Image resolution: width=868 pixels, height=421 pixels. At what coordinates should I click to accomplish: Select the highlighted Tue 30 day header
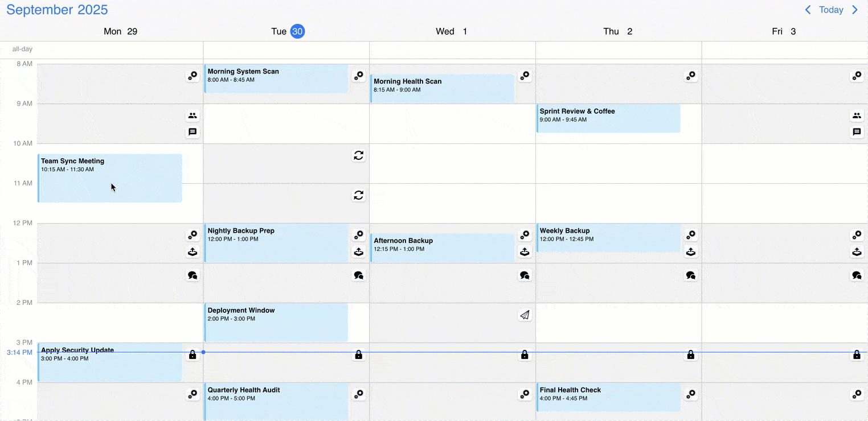click(297, 31)
